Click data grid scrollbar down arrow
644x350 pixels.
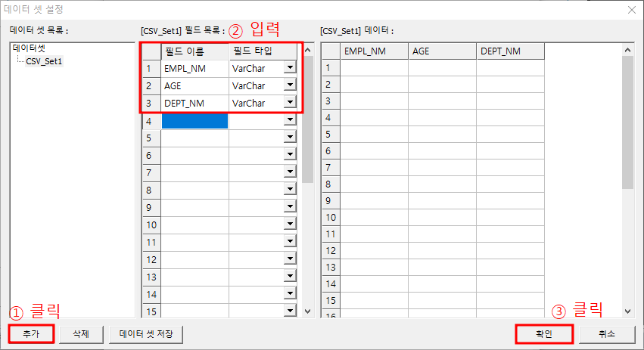click(627, 311)
